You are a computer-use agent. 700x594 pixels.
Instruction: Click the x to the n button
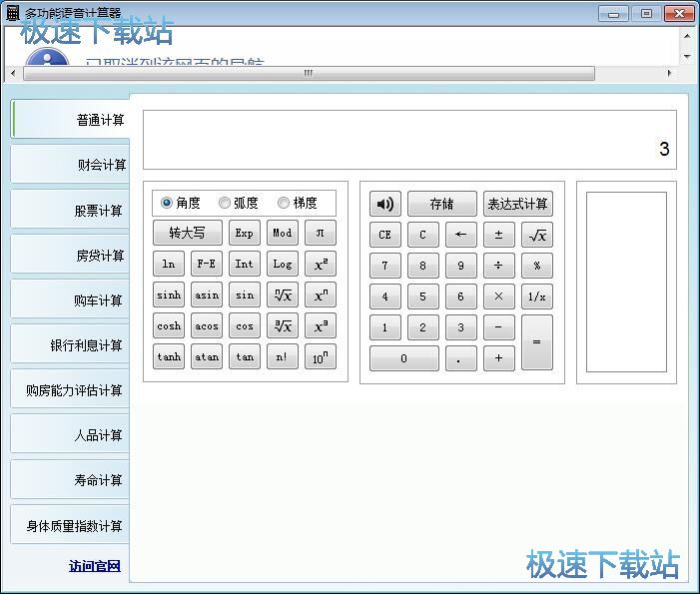point(321,295)
